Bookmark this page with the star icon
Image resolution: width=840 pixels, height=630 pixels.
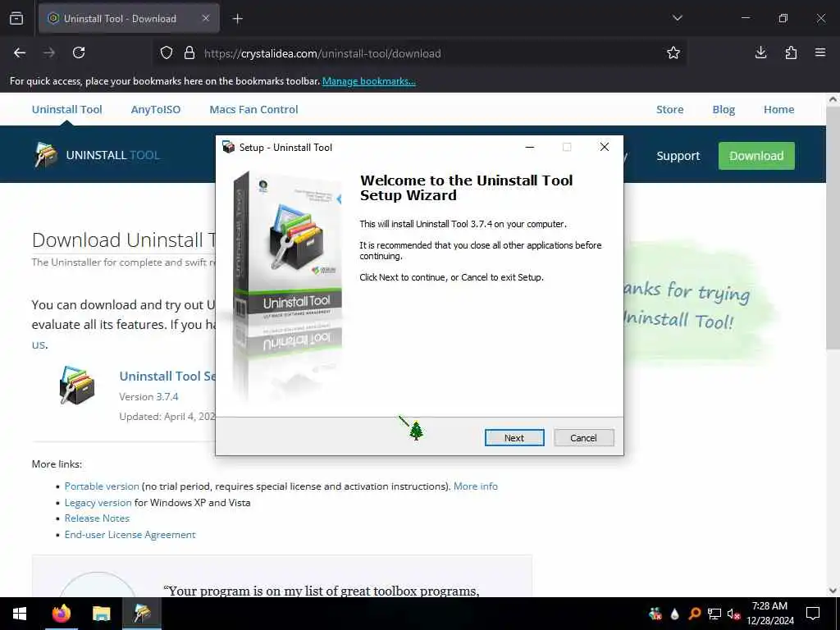coord(673,52)
